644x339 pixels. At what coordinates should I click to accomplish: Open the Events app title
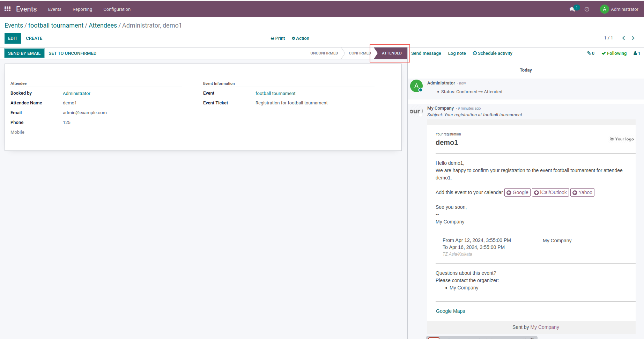27,9
